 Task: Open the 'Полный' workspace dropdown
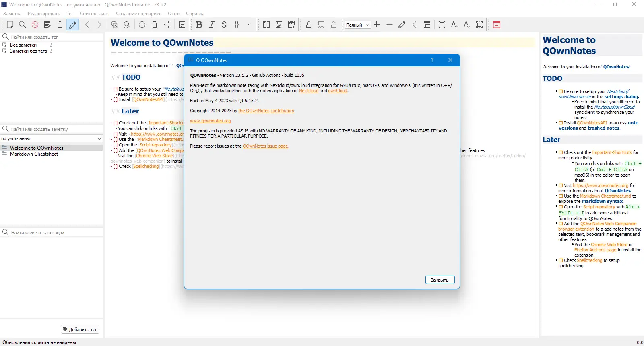[357, 25]
